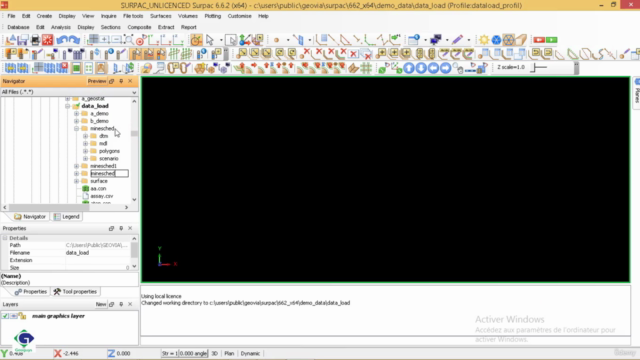This screenshot has width=640, height=360.
Task: Open the Composite submenu item
Action: pos(139,27)
